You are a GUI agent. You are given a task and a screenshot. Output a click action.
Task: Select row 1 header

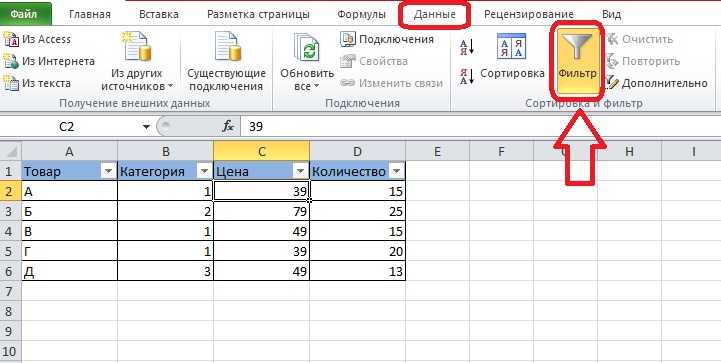click(x=11, y=172)
